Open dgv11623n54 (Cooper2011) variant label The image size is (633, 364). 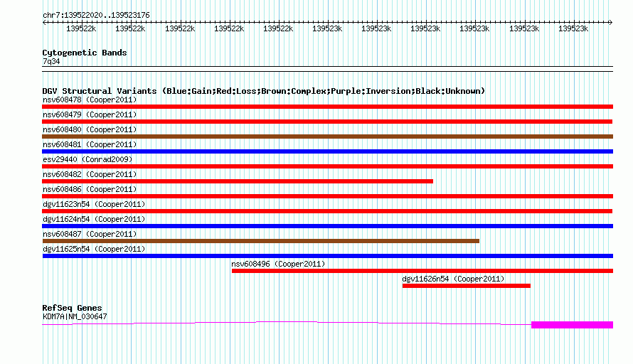[x=94, y=204]
